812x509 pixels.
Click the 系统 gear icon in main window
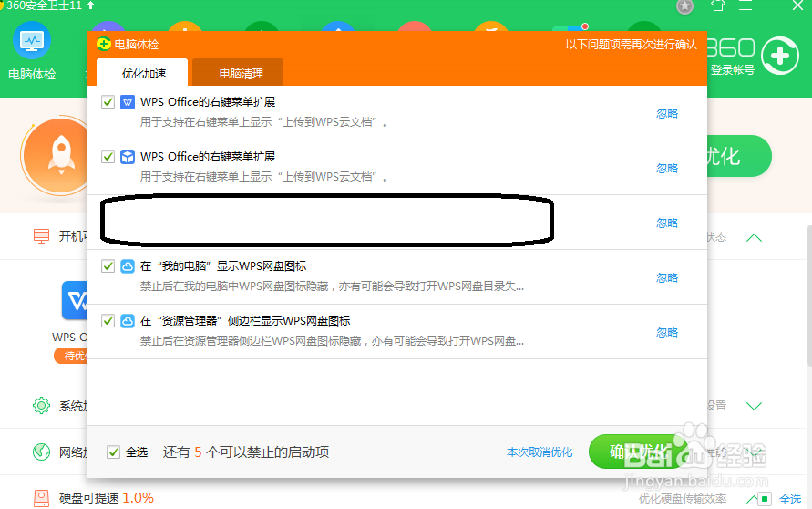(x=41, y=405)
